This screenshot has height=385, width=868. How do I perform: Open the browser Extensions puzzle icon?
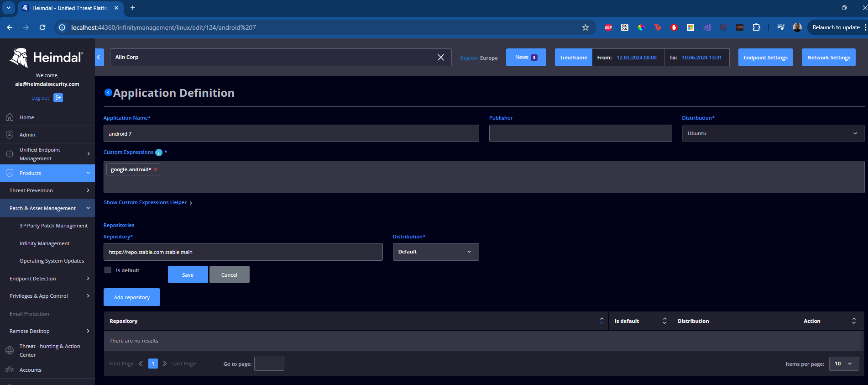[756, 27]
